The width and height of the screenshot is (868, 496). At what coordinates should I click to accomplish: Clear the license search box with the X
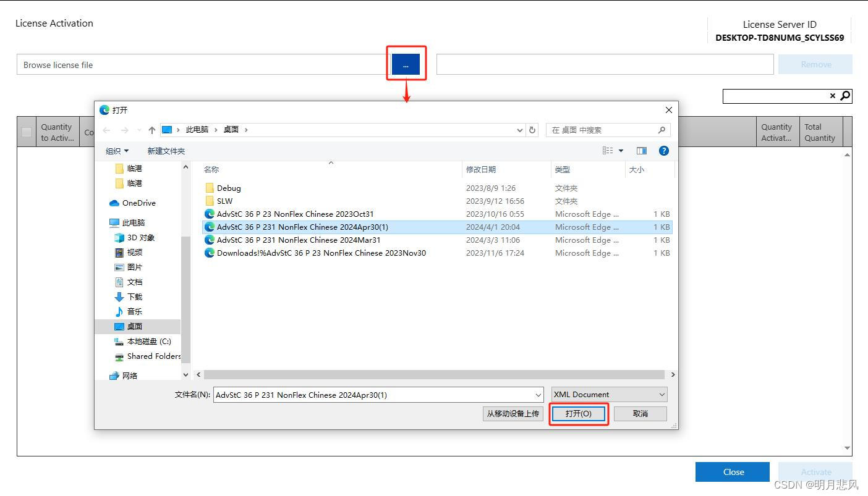833,96
